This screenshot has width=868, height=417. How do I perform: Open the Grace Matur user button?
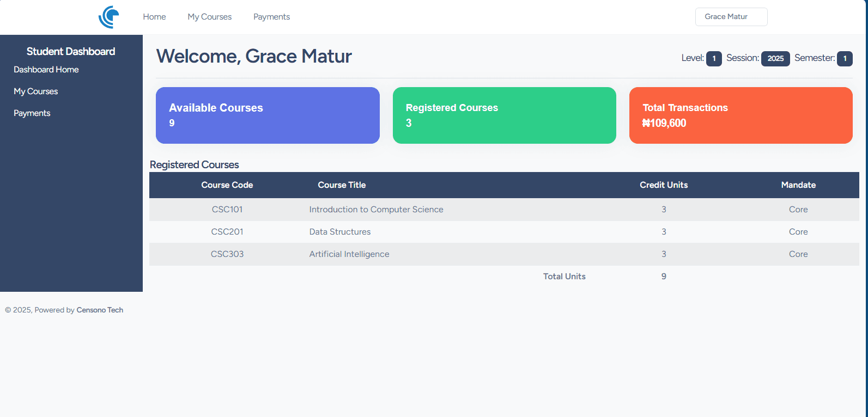click(731, 17)
